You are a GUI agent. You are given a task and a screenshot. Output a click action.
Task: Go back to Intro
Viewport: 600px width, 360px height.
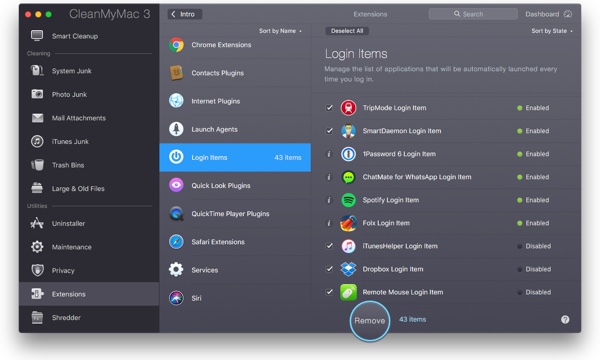[x=185, y=14]
